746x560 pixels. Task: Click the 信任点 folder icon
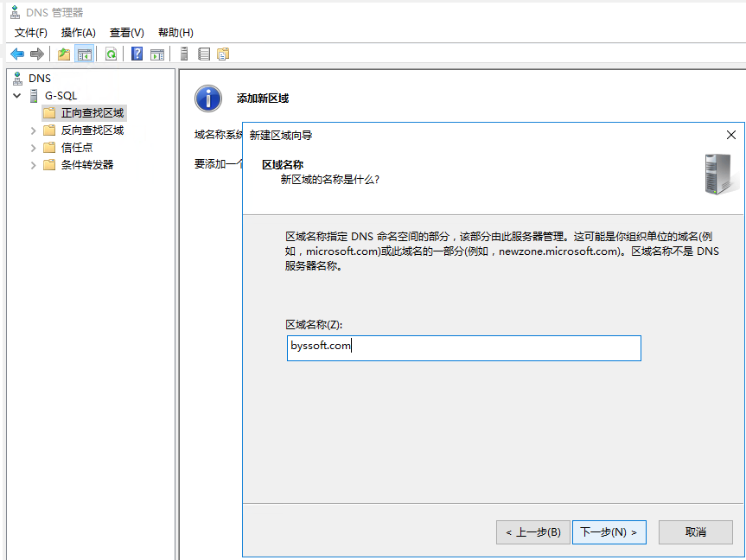[49, 148]
